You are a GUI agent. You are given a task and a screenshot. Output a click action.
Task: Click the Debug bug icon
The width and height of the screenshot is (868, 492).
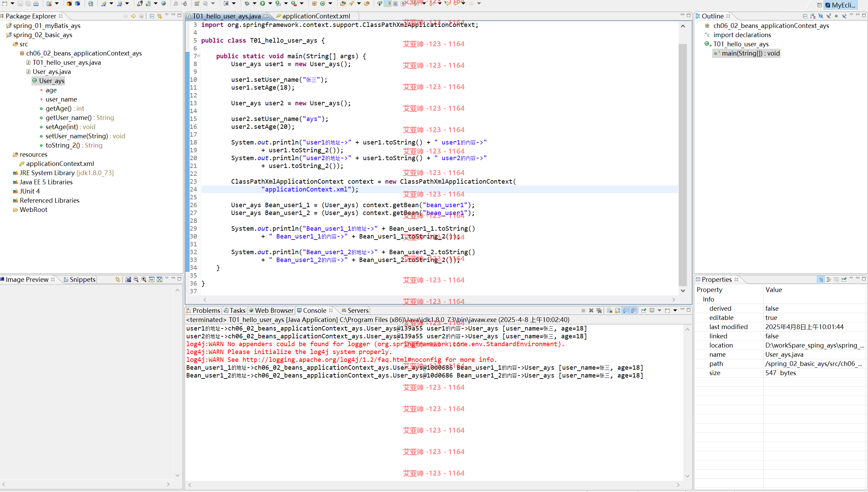click(x=247, y=3)
